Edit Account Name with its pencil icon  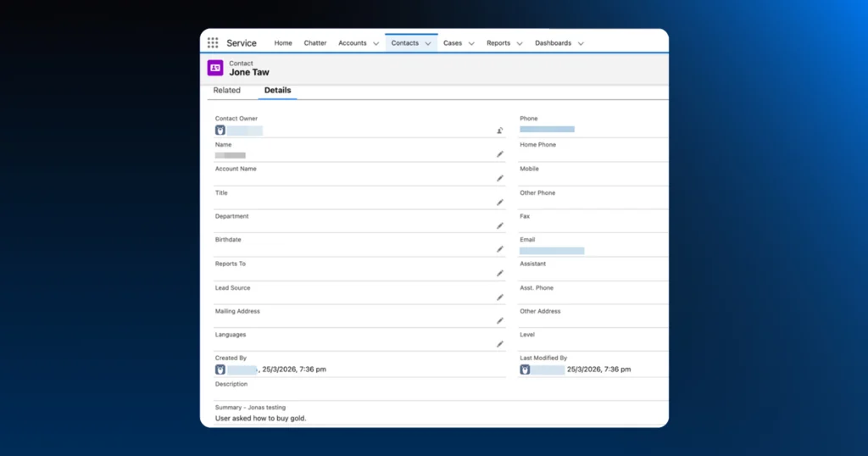point(500,178)
